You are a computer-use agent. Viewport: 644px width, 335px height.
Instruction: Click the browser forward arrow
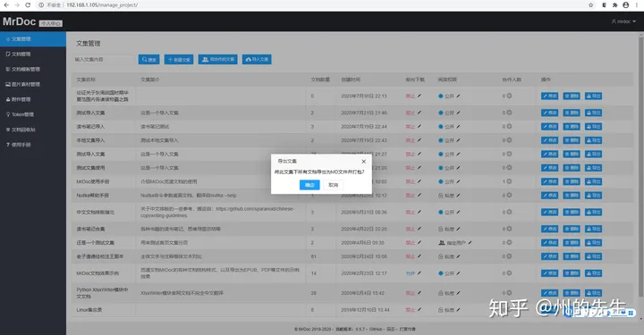[17, 5]
